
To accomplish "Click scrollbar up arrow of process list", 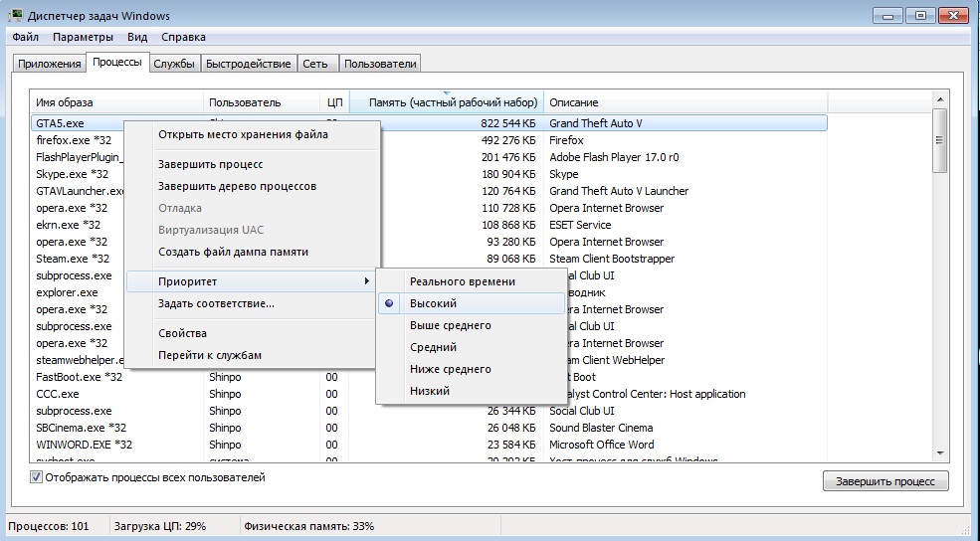I will 940,100.
